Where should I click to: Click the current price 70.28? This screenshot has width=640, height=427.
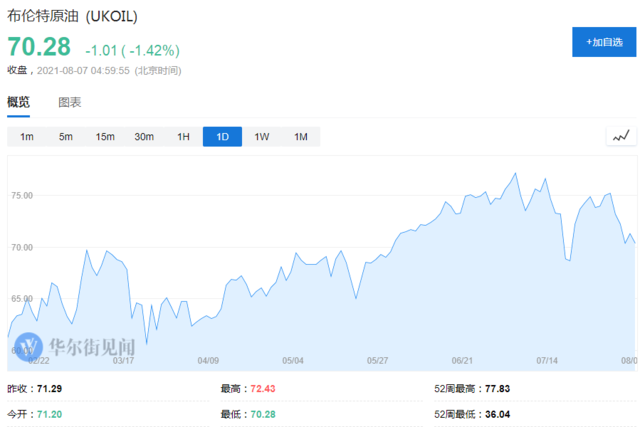point(39,47)
